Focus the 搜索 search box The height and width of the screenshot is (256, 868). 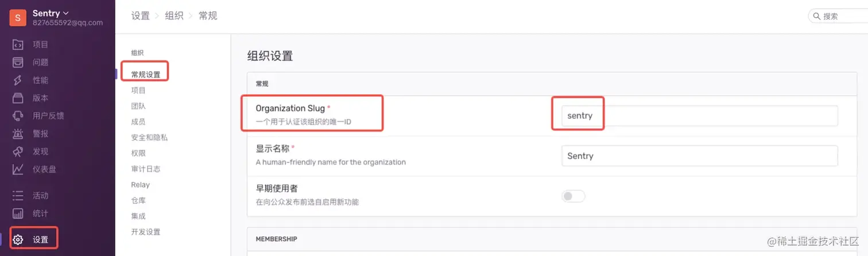[844, 16]
